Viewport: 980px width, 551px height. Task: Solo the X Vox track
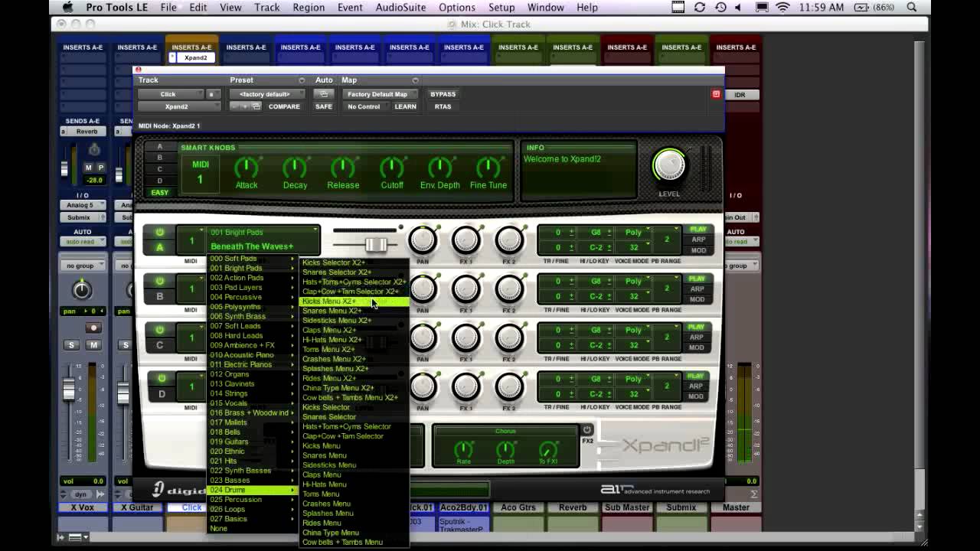point(72,345)
